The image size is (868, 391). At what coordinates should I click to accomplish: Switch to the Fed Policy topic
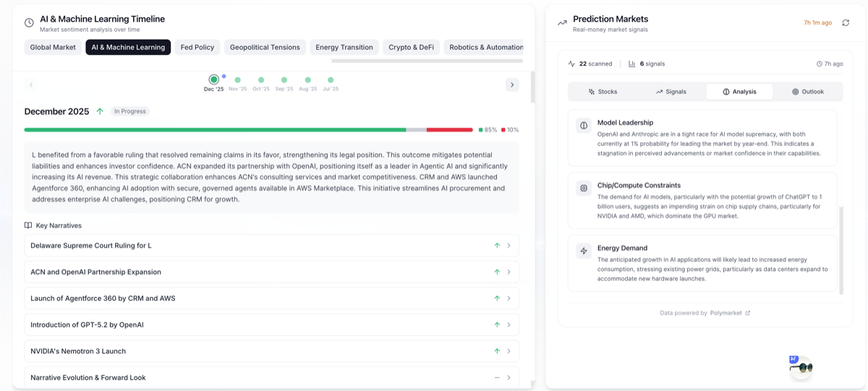tap(197, 47)
